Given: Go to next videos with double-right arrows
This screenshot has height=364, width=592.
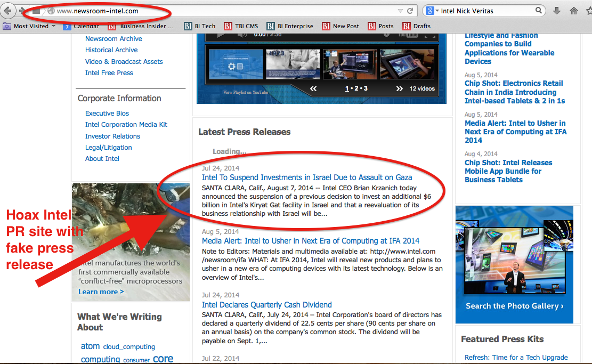Looking at the screenshot, I should [x=398, y=88].
